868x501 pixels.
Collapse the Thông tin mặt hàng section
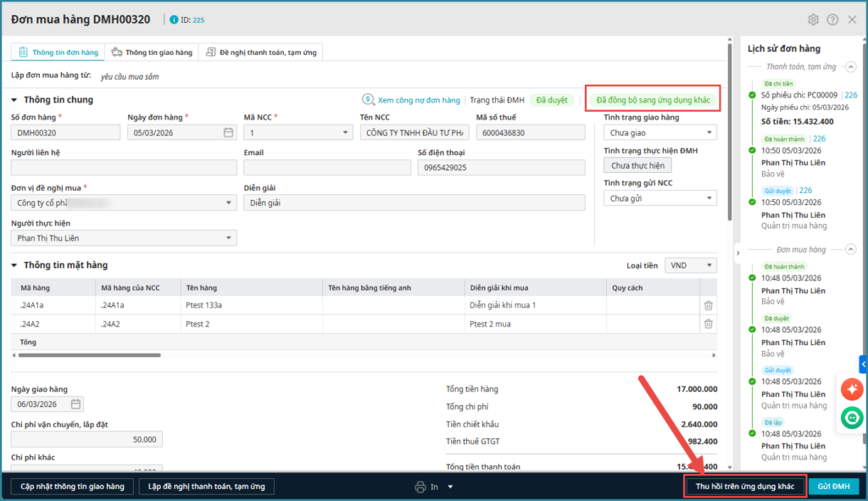pos(14,265)
